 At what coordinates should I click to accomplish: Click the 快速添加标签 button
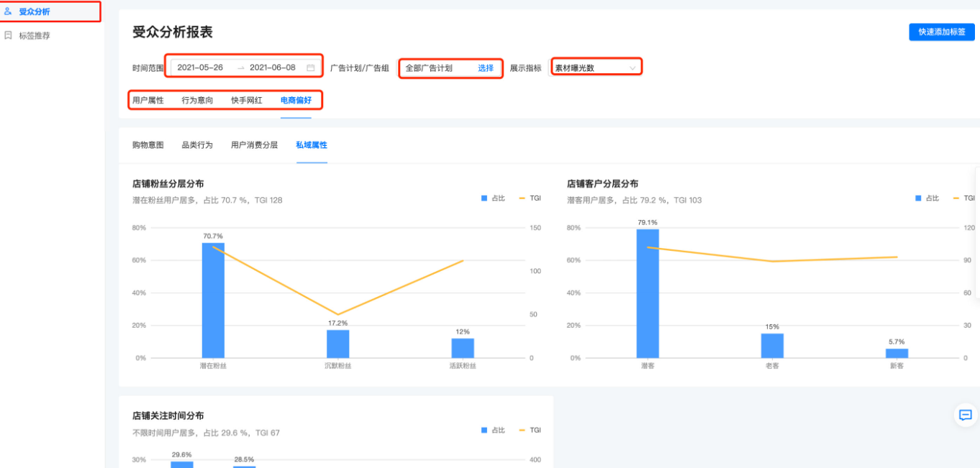[x=940, y=32]
